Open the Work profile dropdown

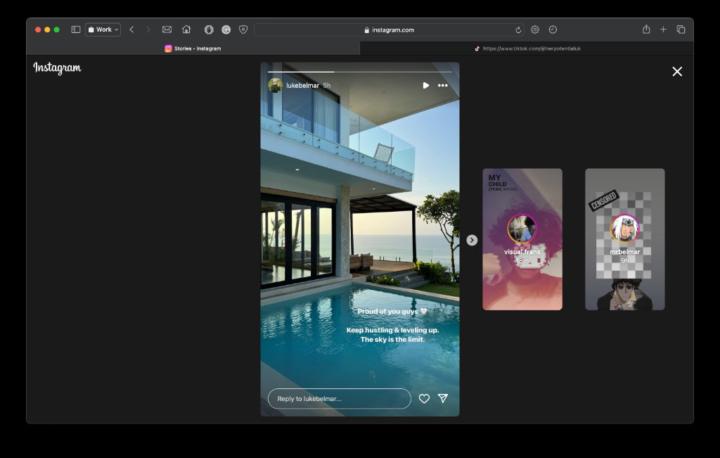pyautogui.click(x=103, y=29)
